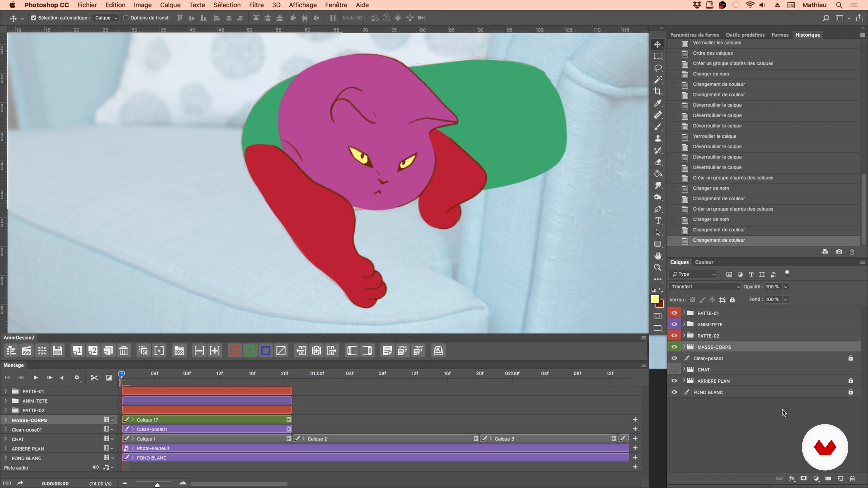Open the Calque auto-select dropdown
The width and height of the screenshot is (868, 488).
click(x=106, y=18)
